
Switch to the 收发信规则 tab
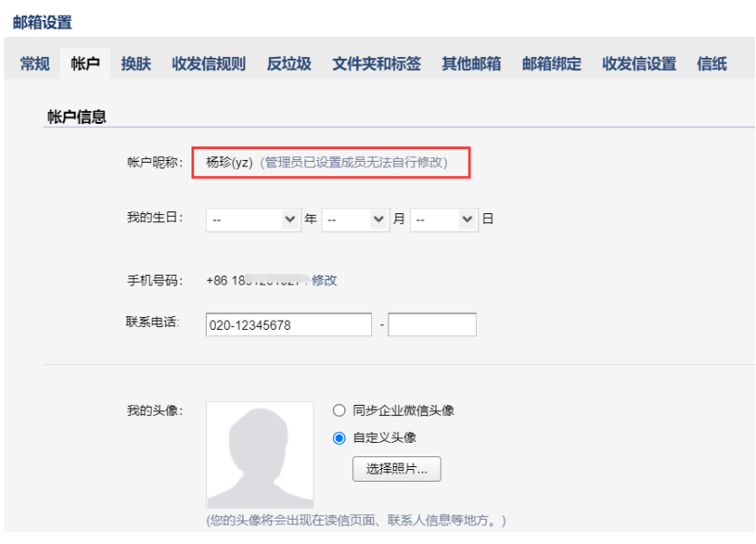pyautogui.click(x=208, y=64)
